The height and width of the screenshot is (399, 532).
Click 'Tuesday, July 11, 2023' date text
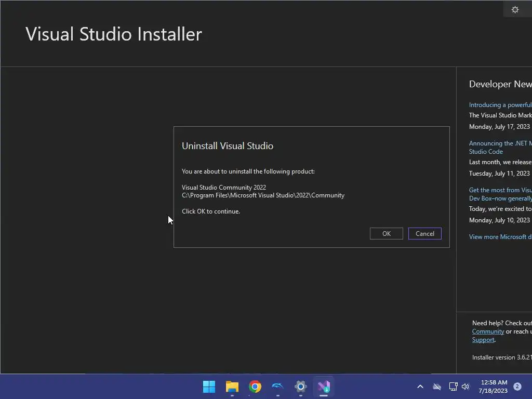pyautogui.click(x=499, y=174)
